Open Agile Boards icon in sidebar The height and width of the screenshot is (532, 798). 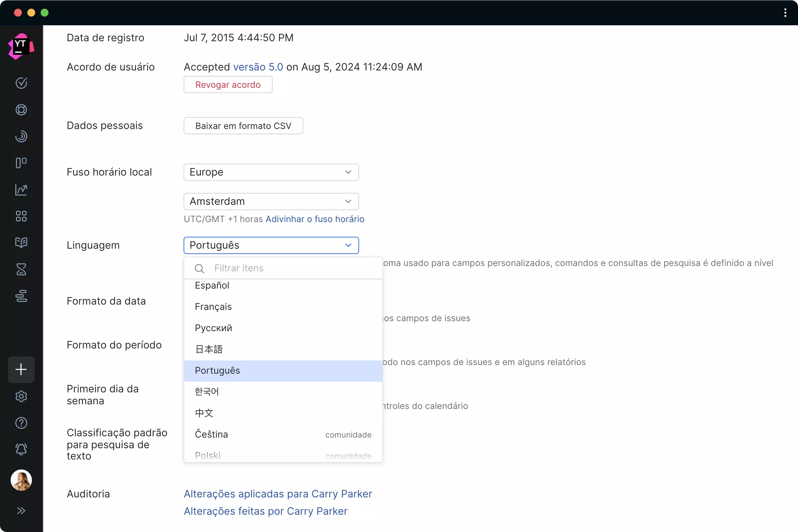pos(21,163)
